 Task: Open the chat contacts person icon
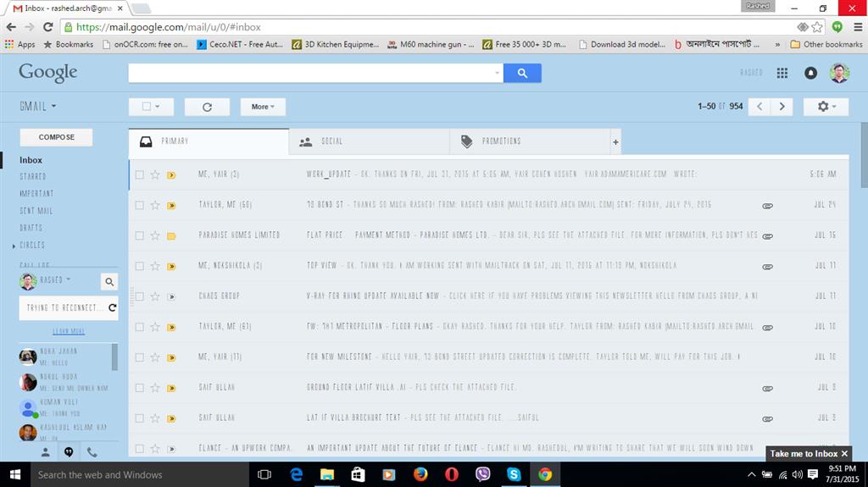tap(46, 452)
